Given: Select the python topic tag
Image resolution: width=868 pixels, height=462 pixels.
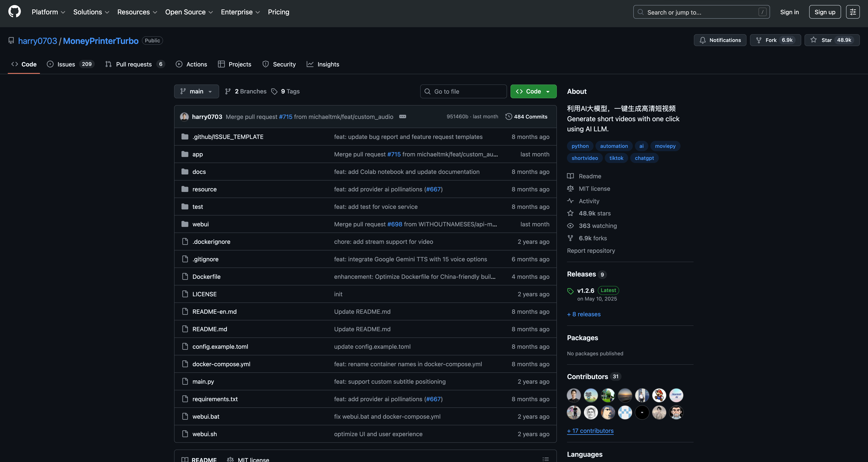Looking at the screenshot, I should point(580,146).
